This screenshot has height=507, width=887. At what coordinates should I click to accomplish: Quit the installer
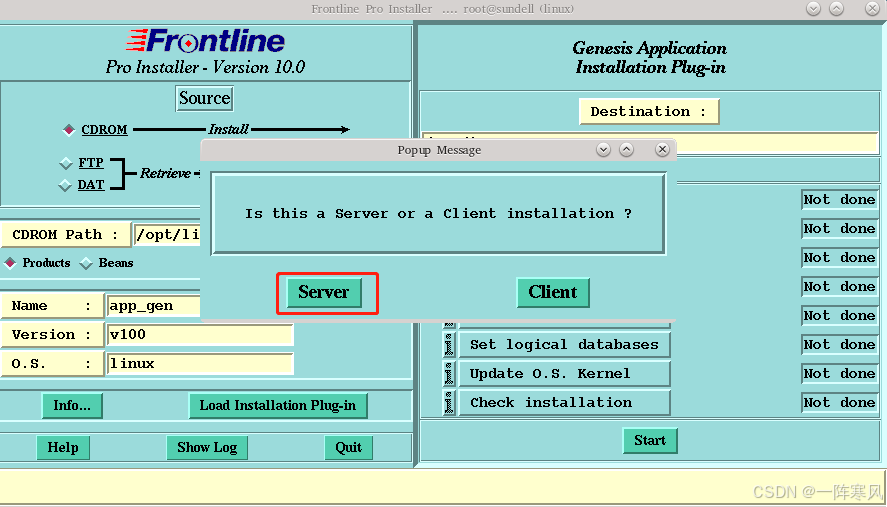[x=348, y=448]
